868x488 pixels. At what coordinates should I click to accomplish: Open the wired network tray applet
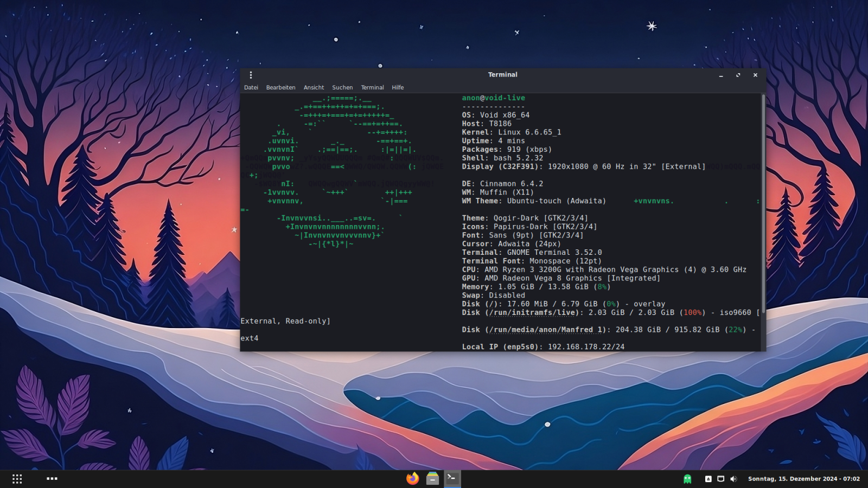(x=720, y=479)
